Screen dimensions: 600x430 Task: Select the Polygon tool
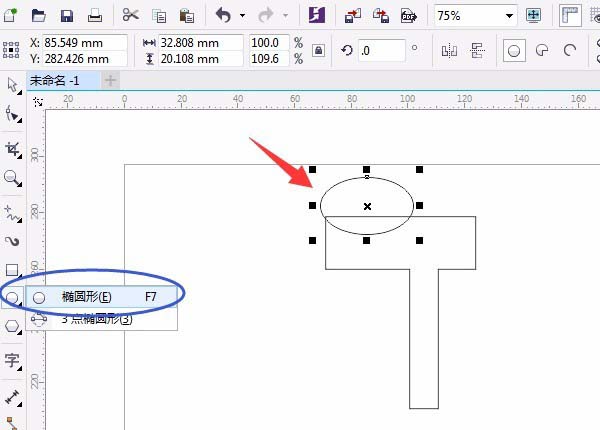pos(13,327)
